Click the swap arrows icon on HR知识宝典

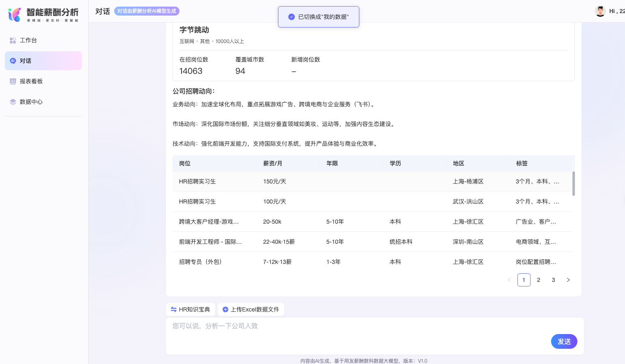point(173,309)
